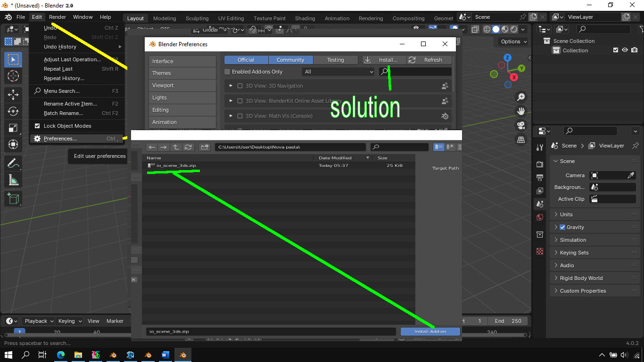Select the Scale tool
This screenshot has height=362, width=644.
click(13, 128)
